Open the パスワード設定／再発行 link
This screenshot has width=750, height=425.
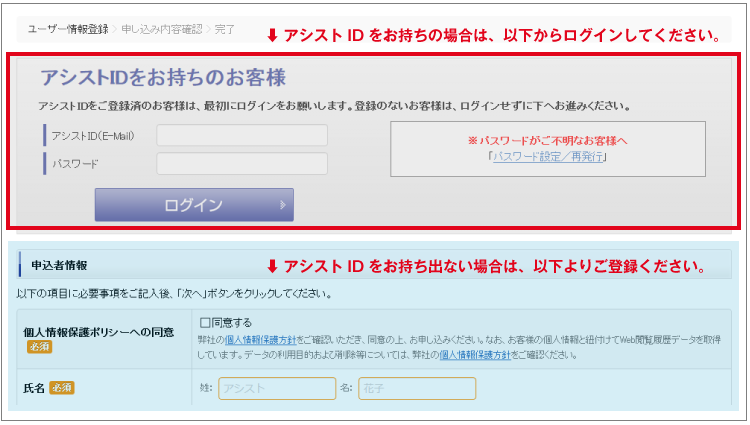(x=548, y=156)
